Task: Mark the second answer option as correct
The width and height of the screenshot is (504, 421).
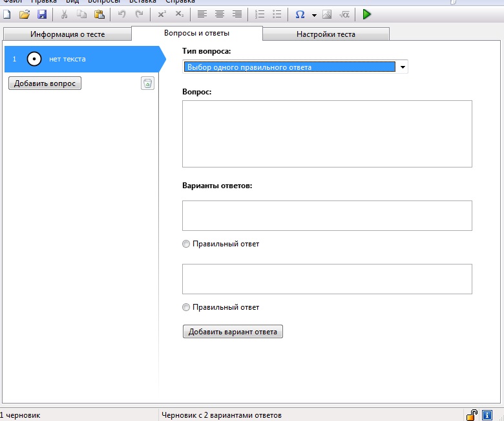Action: 187,308
